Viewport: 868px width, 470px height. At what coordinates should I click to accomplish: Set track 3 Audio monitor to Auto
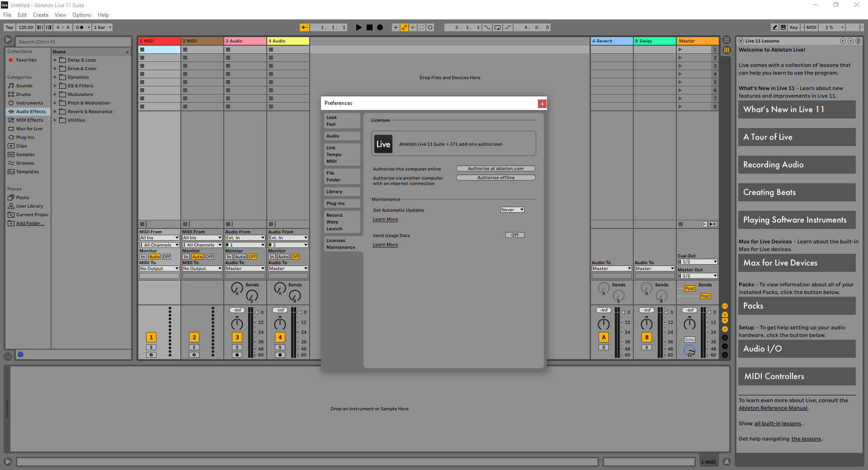tap(240, 256)
